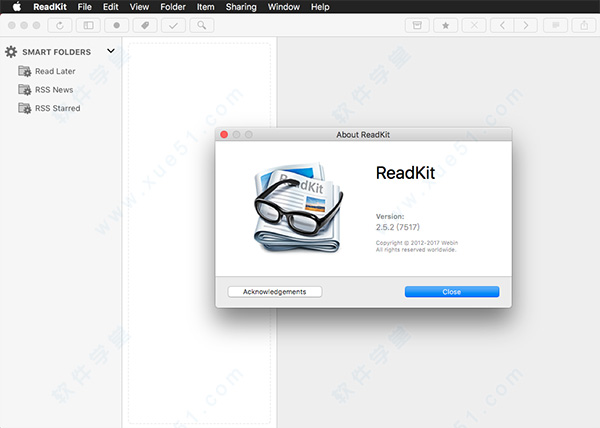Viewport: 600px width, 428px height.
Task: Click the ReadKit glasses app icon
Action: point(298,207)
